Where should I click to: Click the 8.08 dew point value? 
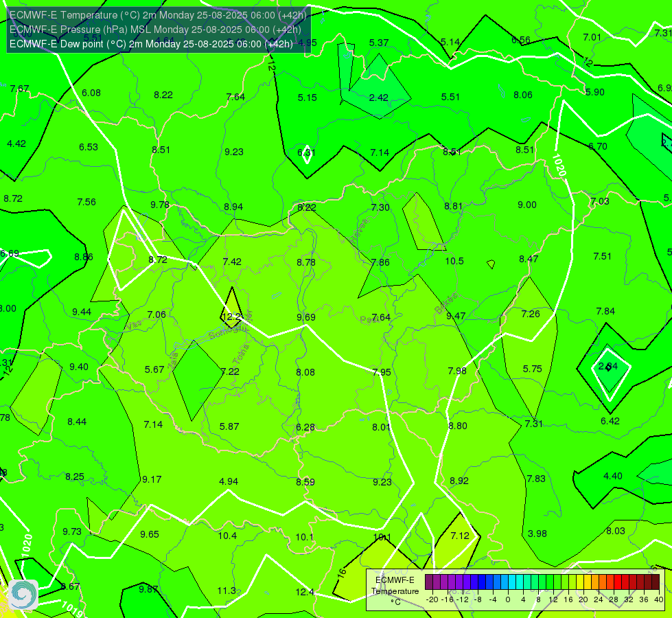pos(305,371)
